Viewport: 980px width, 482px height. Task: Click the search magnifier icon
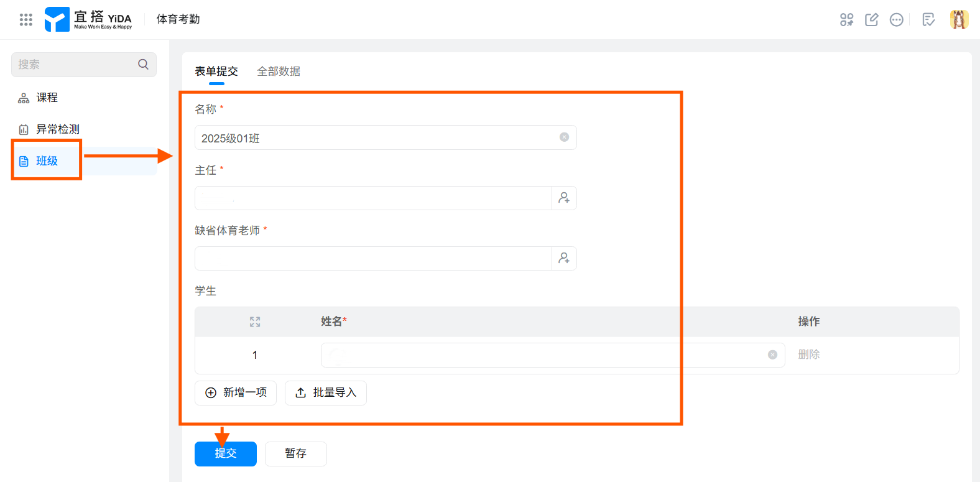[x=143, y=64]
